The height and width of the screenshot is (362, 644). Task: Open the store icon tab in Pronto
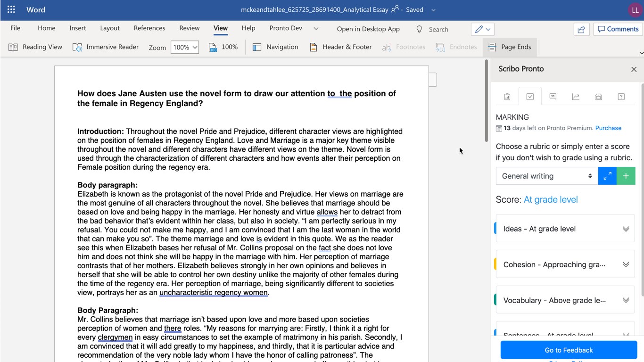point(598,97)
